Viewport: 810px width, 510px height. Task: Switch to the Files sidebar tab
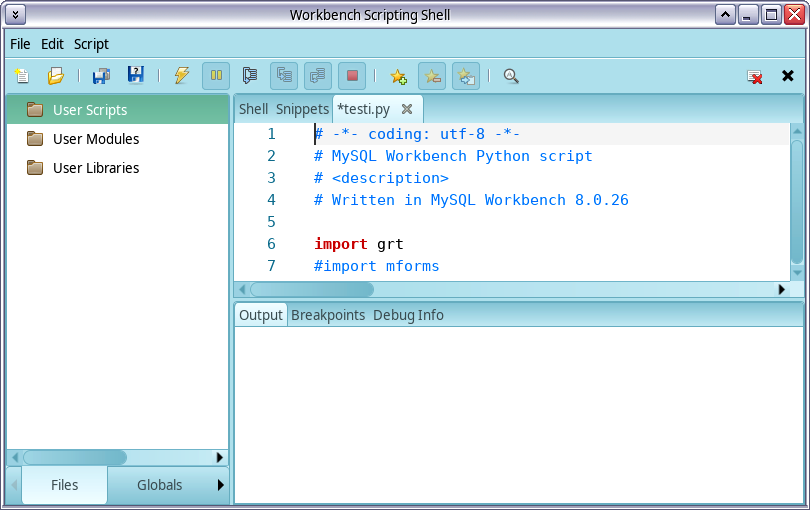(x=65, y=485)
